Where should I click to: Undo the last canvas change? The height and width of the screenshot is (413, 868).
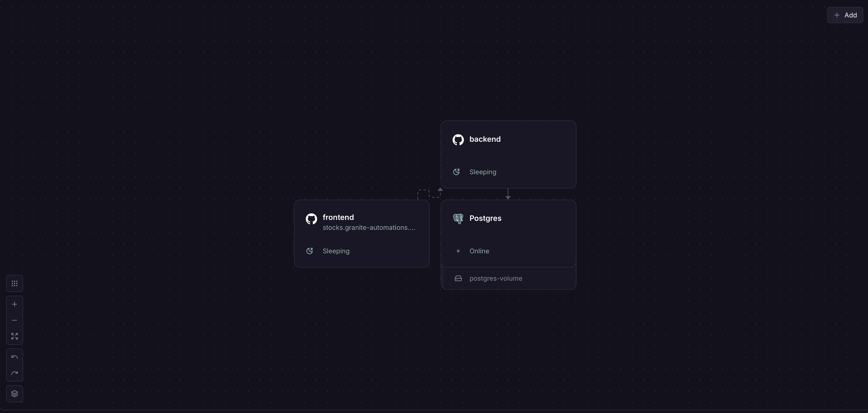[15, 357]
